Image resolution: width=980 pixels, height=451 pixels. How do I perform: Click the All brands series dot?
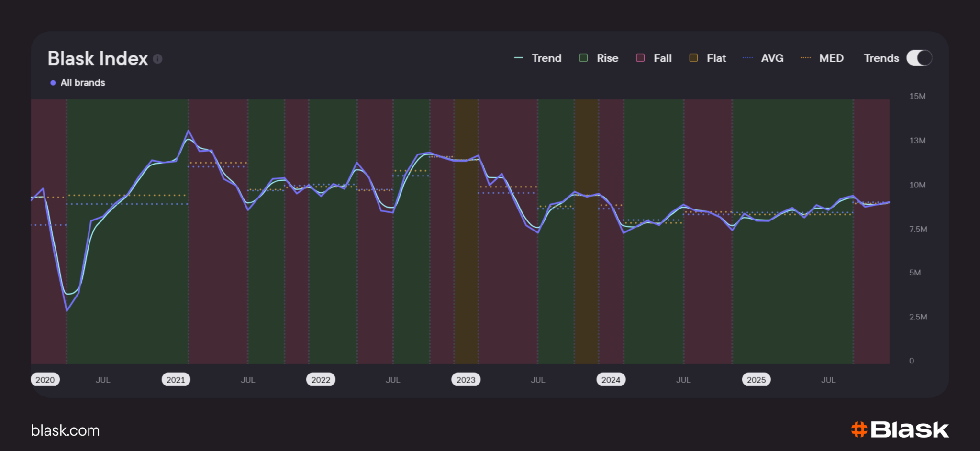click(x=53, y=83)
